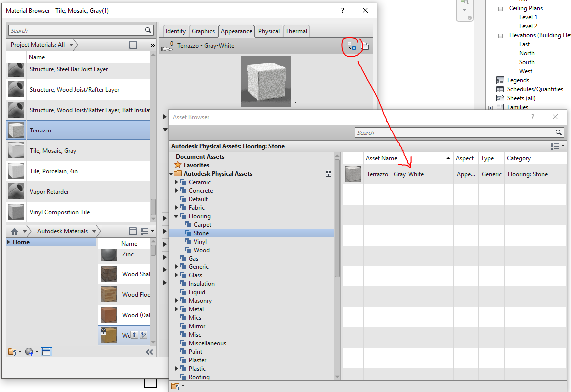
Task: Expand the Masonry asset category
Action: click(x=176, y=301)
